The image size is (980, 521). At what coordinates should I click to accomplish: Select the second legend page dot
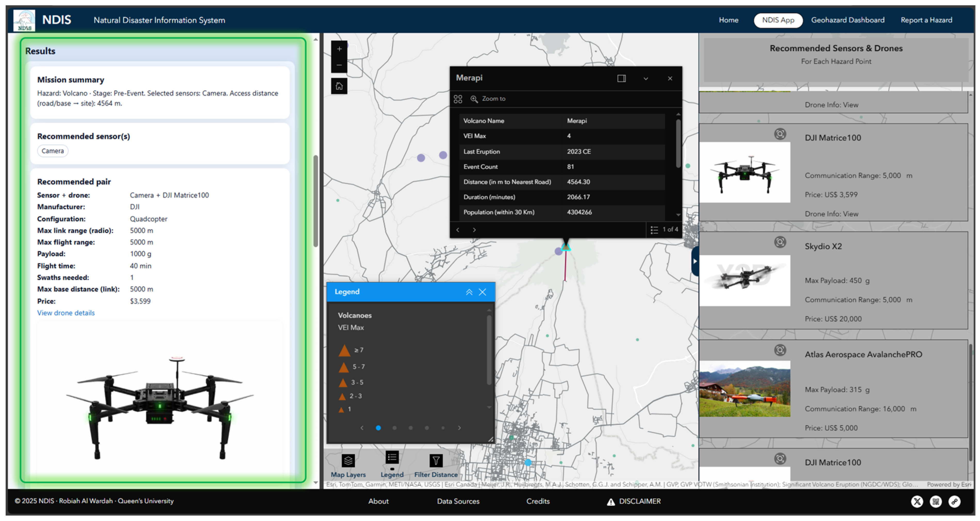tap(395, 428)
